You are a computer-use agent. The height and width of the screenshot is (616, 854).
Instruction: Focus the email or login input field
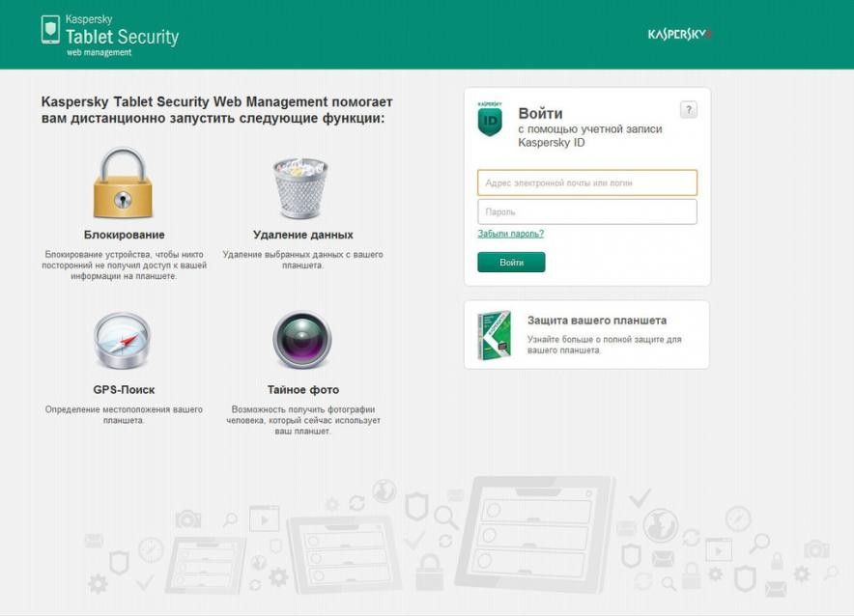(x=586, y=182)
